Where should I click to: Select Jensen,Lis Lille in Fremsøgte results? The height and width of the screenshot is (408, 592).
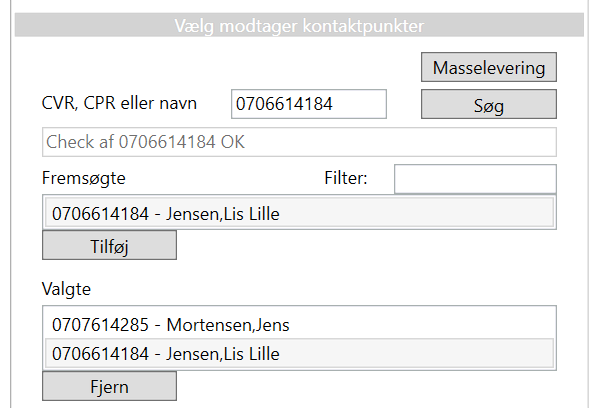pyautogui.click(x=299, y=213)
